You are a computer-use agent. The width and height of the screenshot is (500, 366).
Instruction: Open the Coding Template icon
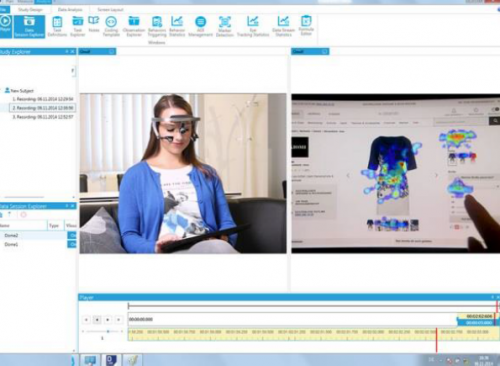coord(111,27)
